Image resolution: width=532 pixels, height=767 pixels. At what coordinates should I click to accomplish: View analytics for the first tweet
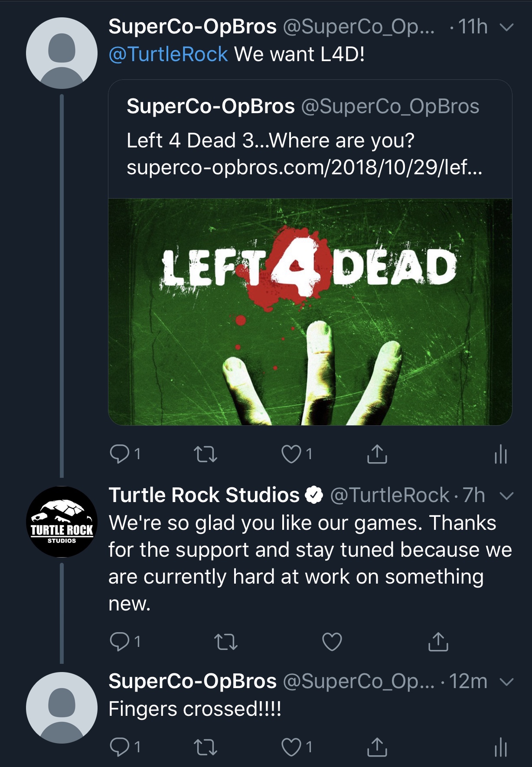500,454
